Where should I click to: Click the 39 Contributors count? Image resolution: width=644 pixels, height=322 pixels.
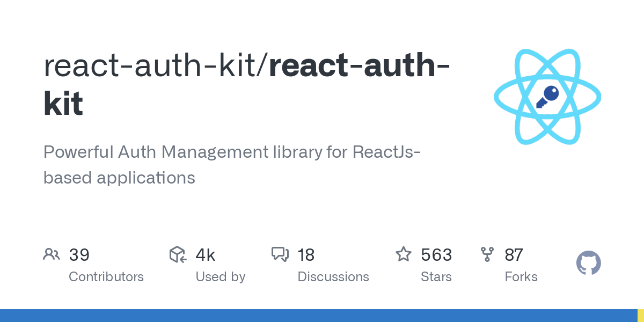pyautogui.click(x=79, y=254)
